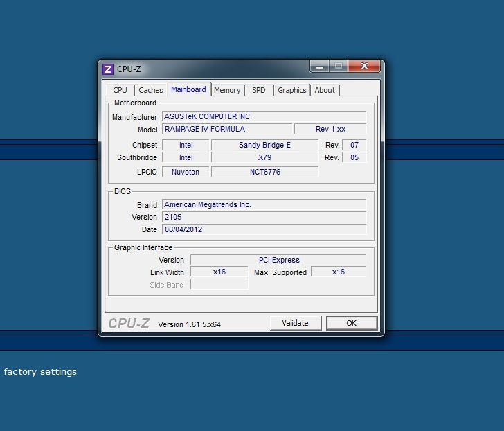Select the NCT6776 LPCIO field
The width and height of the screenshot is (504, 431).
264,172
